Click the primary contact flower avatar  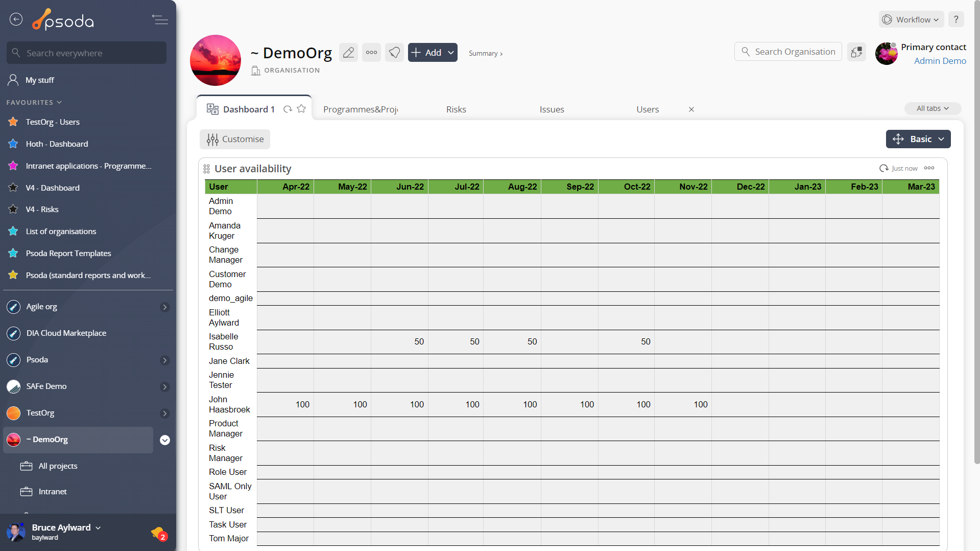886,54
